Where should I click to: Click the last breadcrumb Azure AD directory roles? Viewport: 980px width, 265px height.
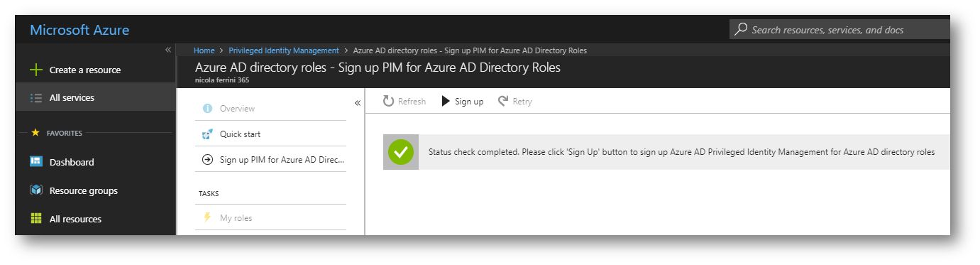pos(470,50)
